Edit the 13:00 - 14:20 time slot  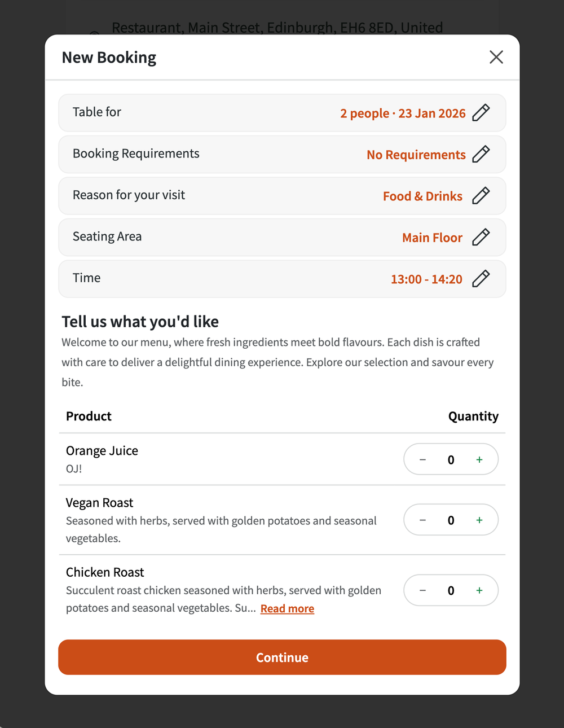[x=481, y=278]
